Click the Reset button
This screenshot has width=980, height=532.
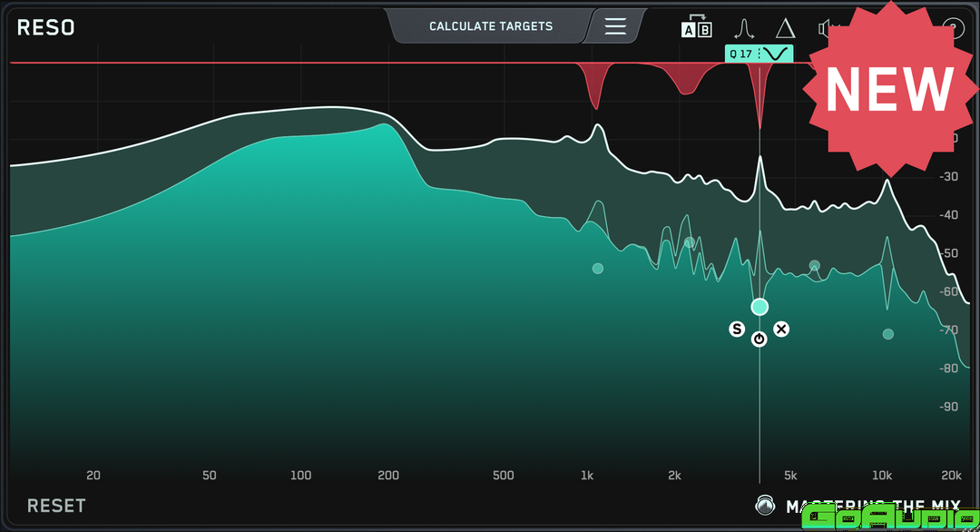[x=56, y=506]
